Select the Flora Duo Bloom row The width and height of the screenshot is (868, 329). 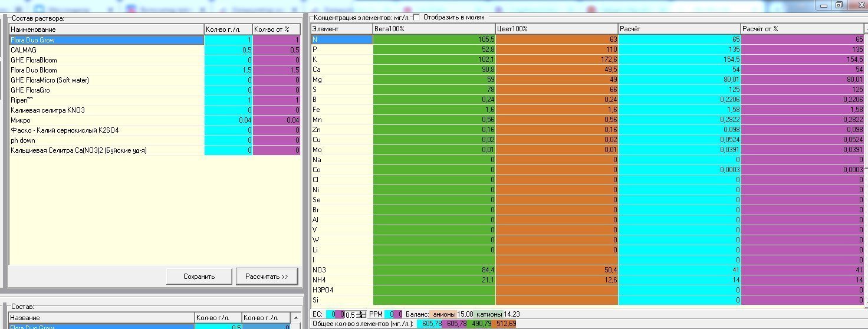click(107, 70)
